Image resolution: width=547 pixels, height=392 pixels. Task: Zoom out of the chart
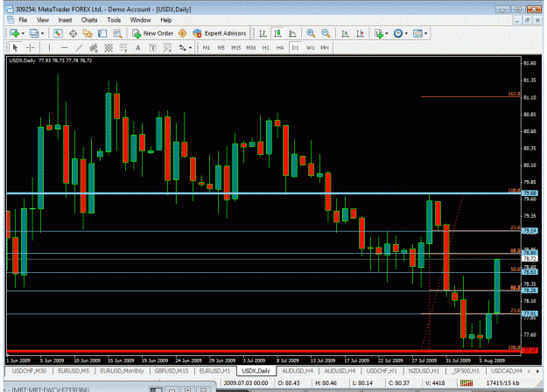pyautogui.click(x=326, y=33)
